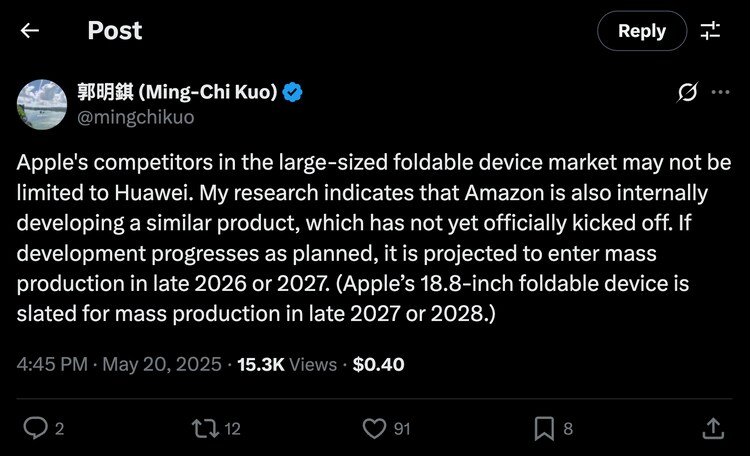
Task: Click the Post heading title
Action: 115,31
